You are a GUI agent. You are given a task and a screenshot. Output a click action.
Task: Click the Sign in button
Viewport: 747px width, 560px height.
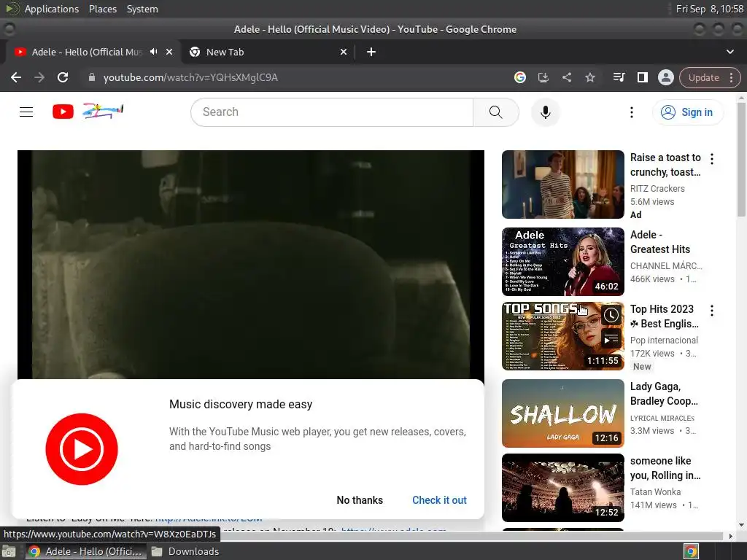click(x=687, y=112)
